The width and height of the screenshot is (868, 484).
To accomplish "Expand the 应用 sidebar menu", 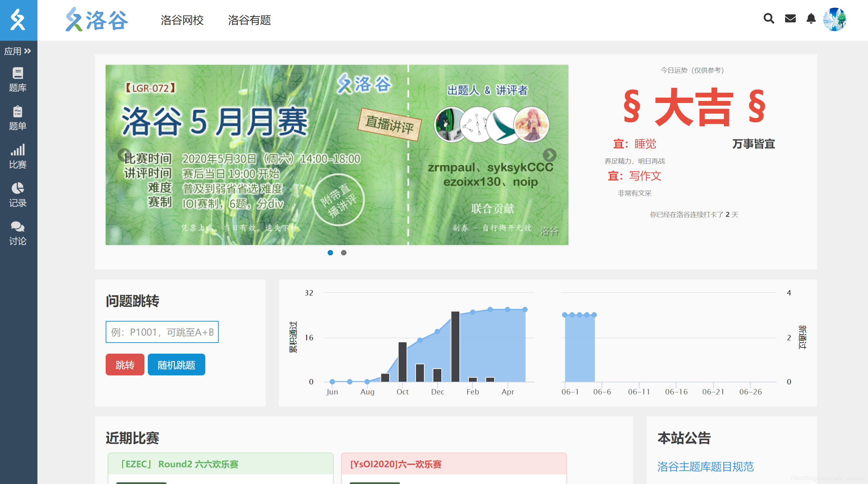I will point(17,51).
